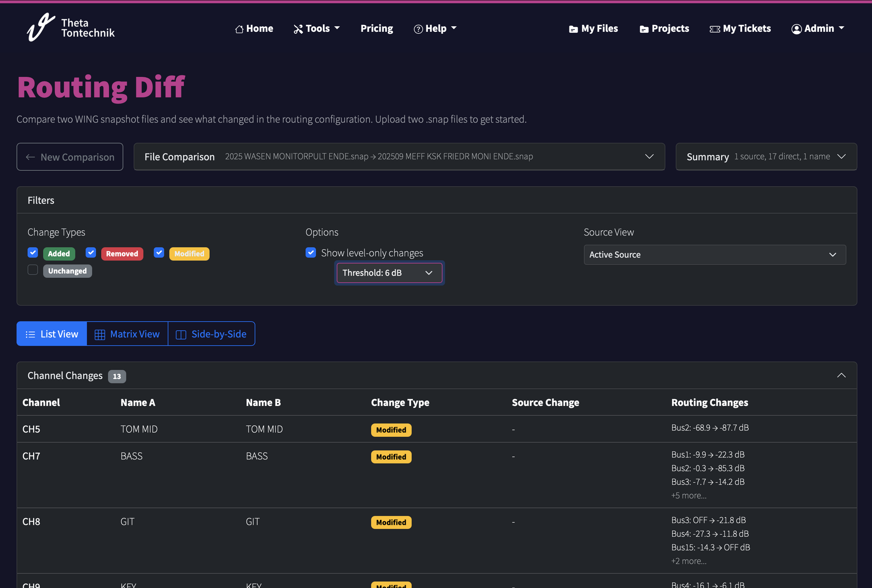Enable the Unchanged change type checkbox
872x588 pixels.
(33, 270)
